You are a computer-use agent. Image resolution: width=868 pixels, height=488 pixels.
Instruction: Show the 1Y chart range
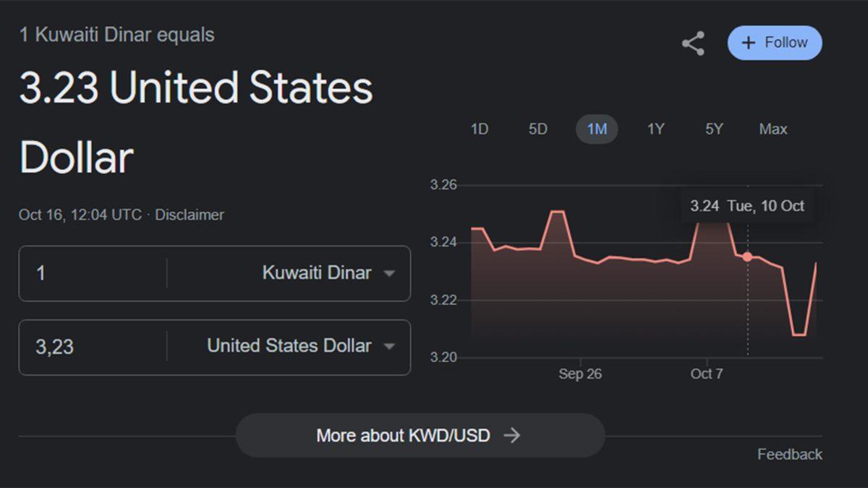[655, 129]
